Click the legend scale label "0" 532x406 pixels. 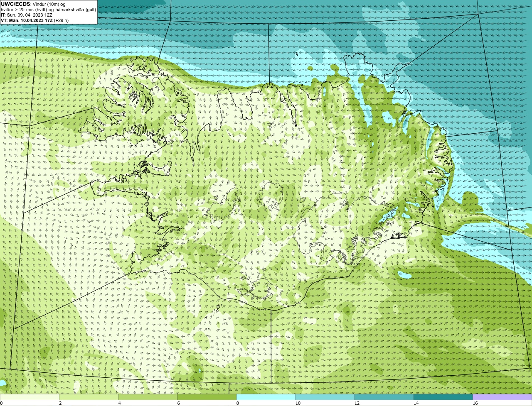(x=2, y=403)
